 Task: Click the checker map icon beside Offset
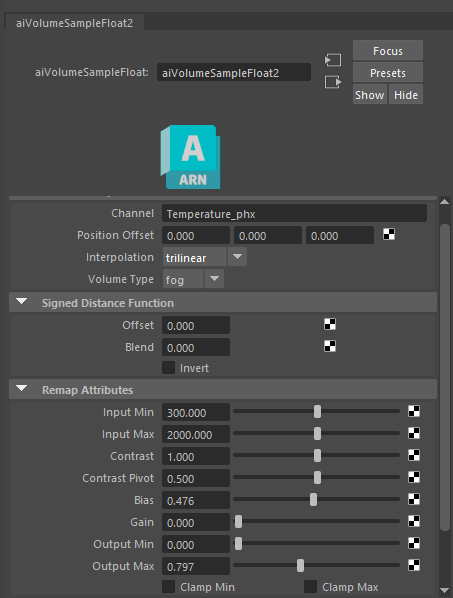click(330, 324)
